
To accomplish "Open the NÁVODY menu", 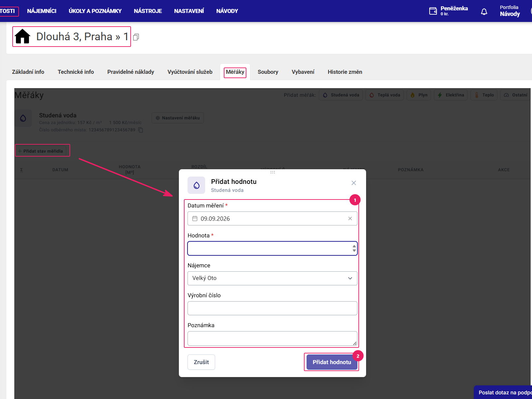I will click(x=227, y=11).
